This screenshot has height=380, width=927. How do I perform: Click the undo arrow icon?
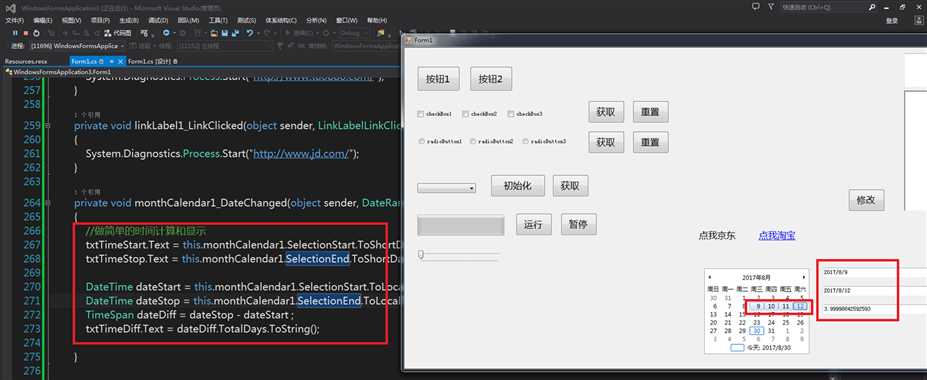[x=250, y=33]
